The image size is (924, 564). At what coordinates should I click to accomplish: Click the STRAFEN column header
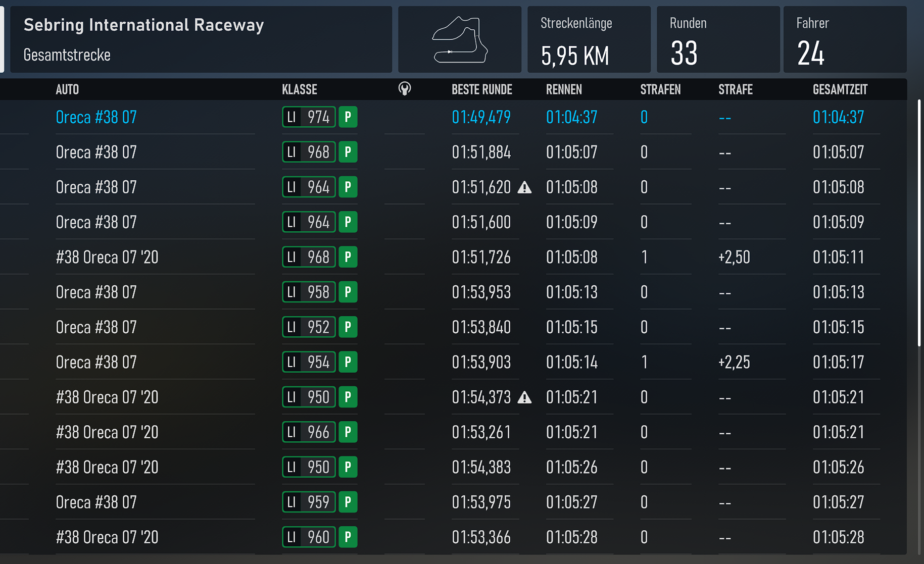[660, 90]
